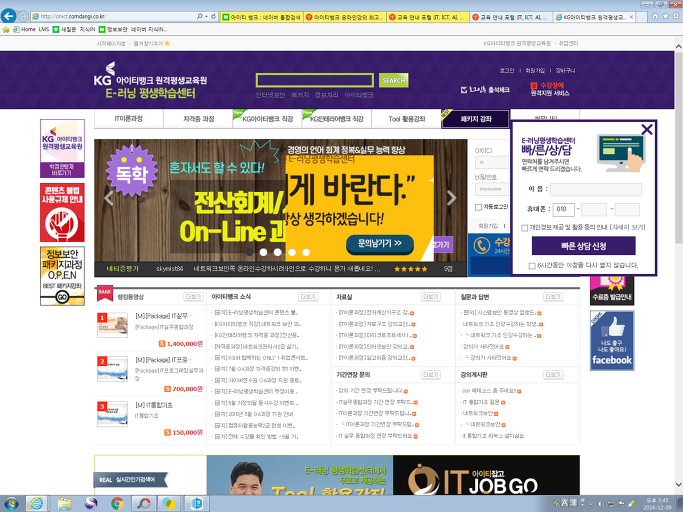Go to the previous banner slide arrow

click(x=109, y=197)
